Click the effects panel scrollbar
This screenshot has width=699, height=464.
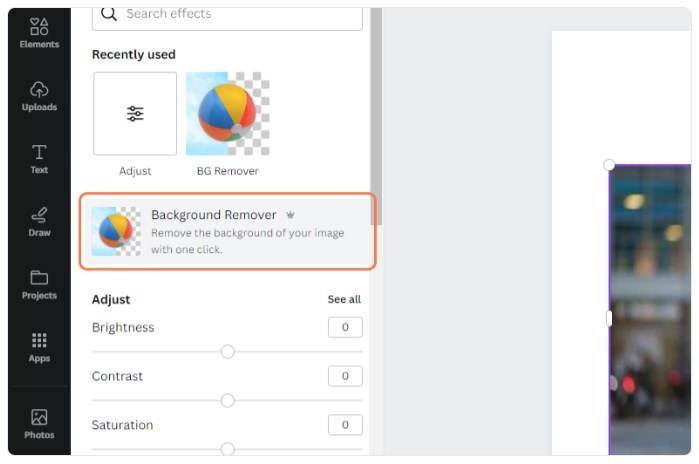pyautogui.click(x=376, y=116)
